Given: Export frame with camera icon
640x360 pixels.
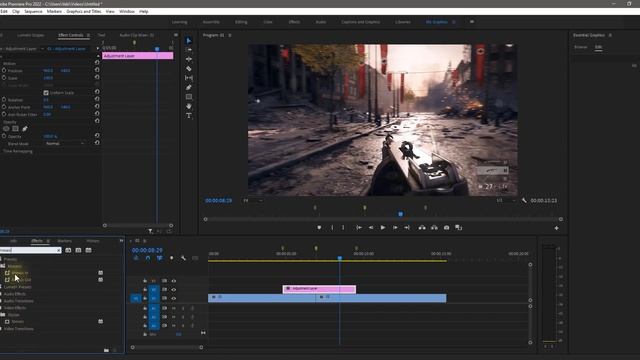Looking at the screenshot, I should pos(447,228).
